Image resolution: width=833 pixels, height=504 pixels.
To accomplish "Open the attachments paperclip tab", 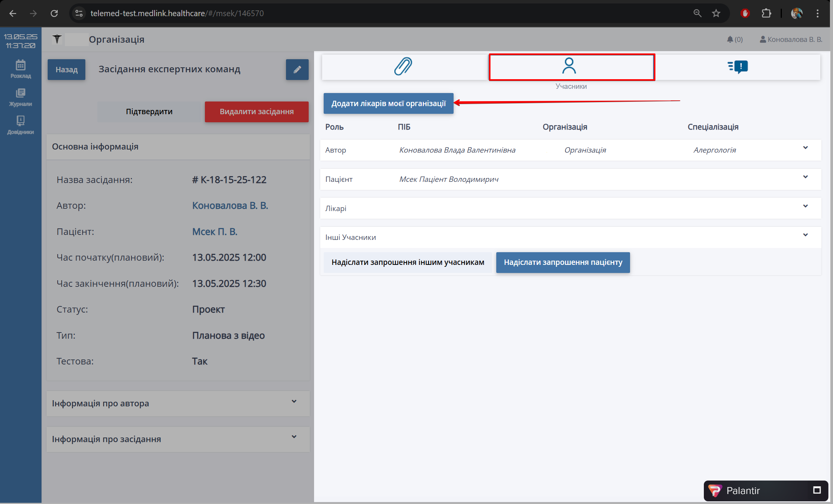I will point(403,67).
